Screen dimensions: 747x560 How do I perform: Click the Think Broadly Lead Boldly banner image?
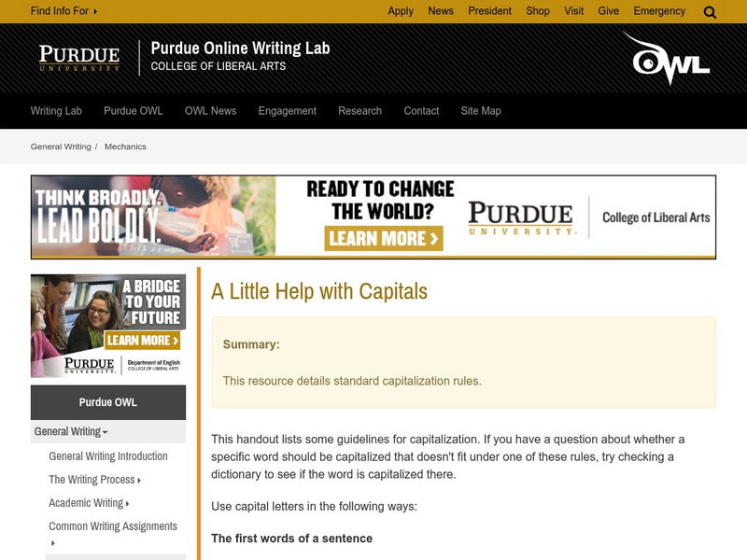point(153,217)
